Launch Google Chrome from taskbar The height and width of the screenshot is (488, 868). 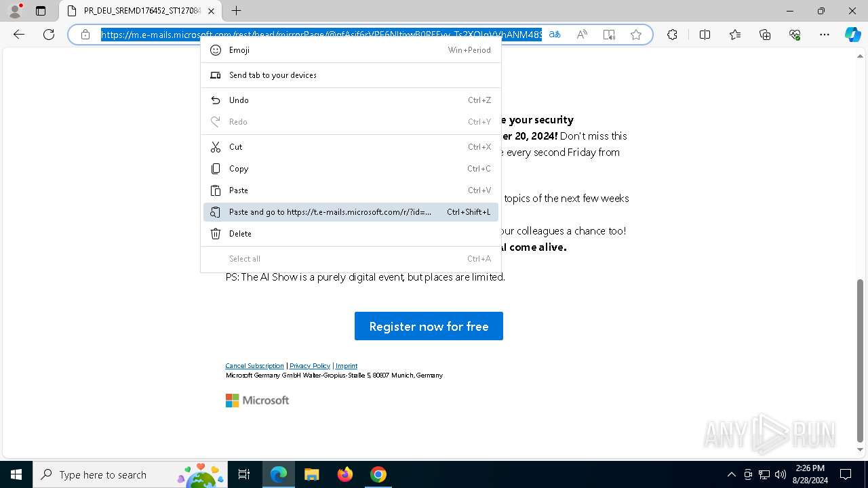[378, 474]
